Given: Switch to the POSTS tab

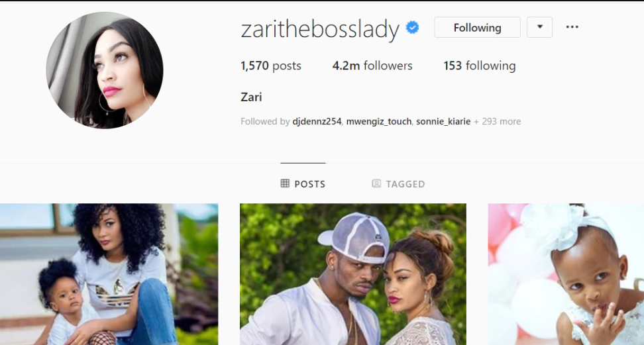Looking at the screenshot, I should click(x=303, y=183).
